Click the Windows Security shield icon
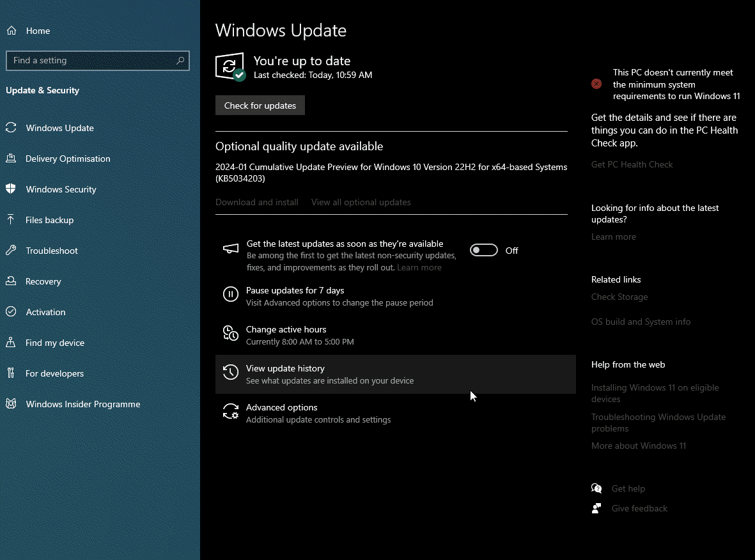Image resolution: width=755 pixels, height=560 pixels. tap(11, 189)
